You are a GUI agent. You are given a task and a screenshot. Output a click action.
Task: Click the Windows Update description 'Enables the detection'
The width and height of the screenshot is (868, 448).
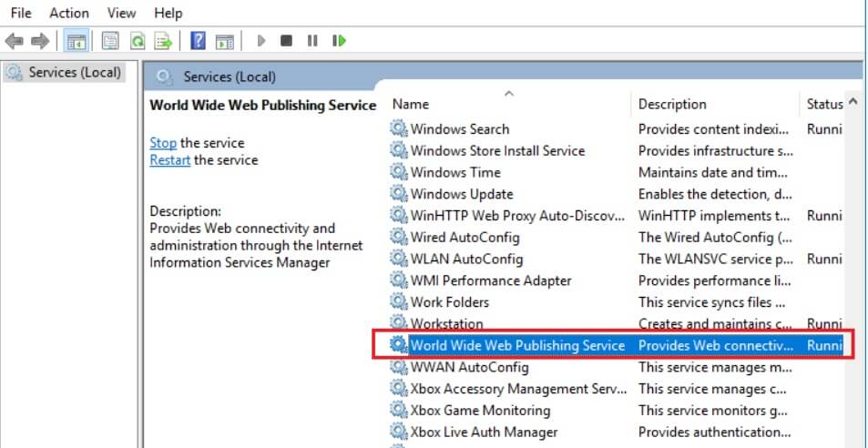tap(715, 194)
